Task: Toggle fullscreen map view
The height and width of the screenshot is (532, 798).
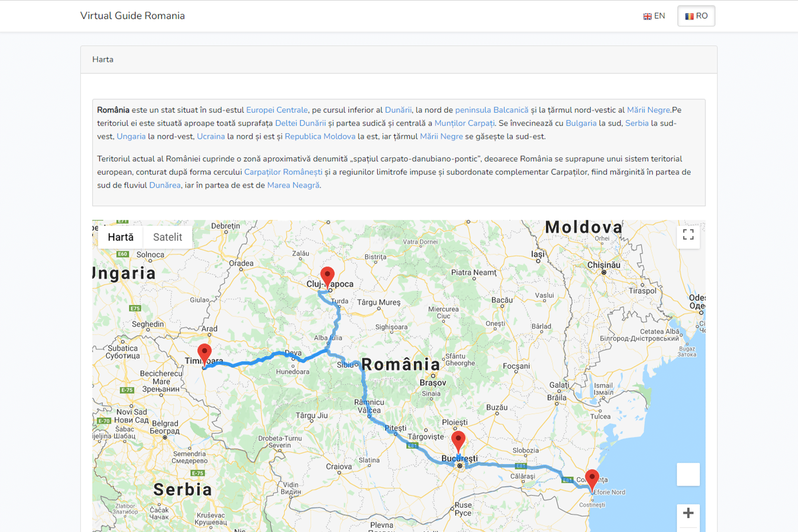Action: tap(688, 235)
